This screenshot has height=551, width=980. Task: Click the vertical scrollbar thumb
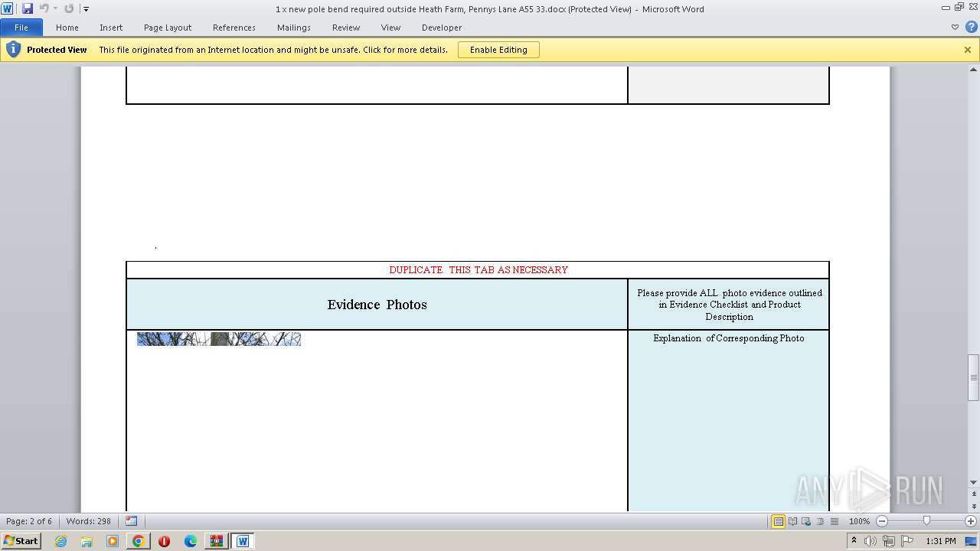coord(973,377)
